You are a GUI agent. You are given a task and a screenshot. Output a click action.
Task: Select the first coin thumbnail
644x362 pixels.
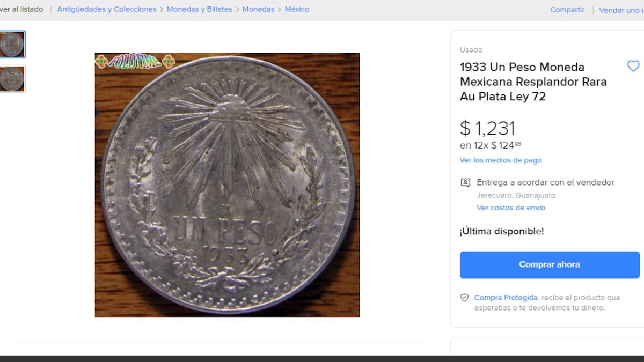pyautogui.click(x=12, y=45)
